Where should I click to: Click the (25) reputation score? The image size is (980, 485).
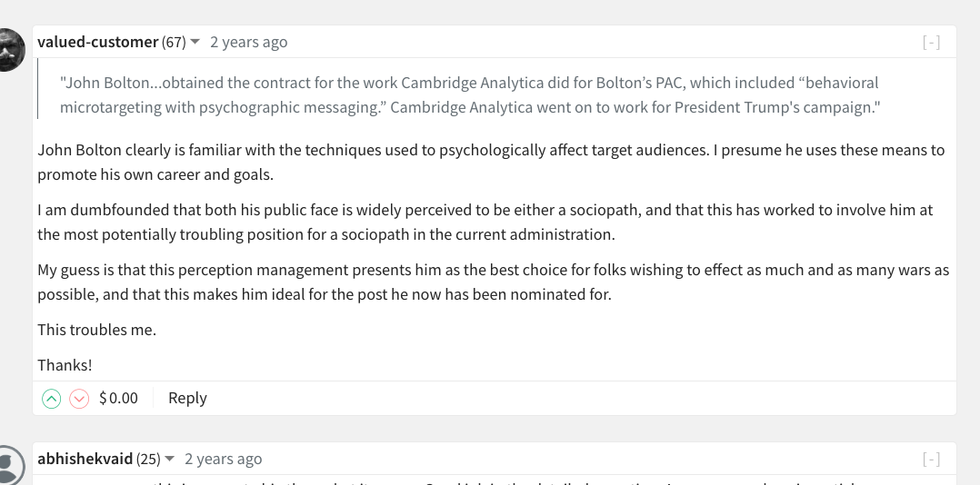pyautogui.click(x=148, y=459)
